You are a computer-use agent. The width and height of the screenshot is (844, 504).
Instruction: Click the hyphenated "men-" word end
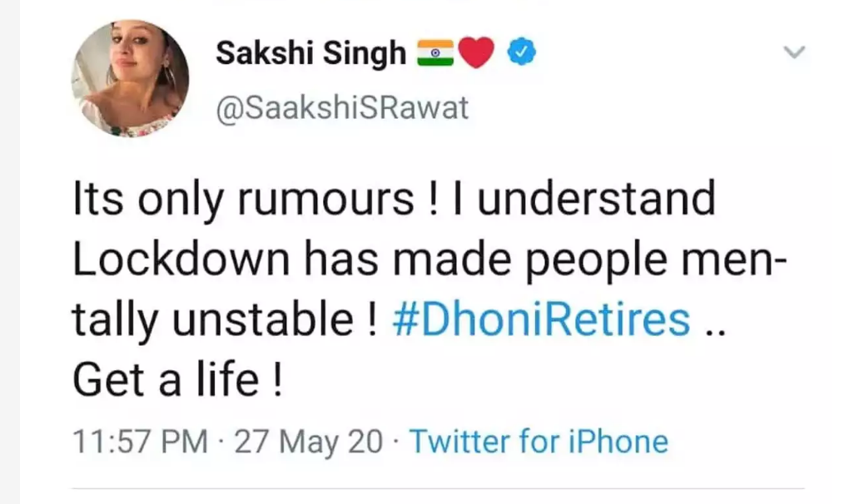coord(734,260)
